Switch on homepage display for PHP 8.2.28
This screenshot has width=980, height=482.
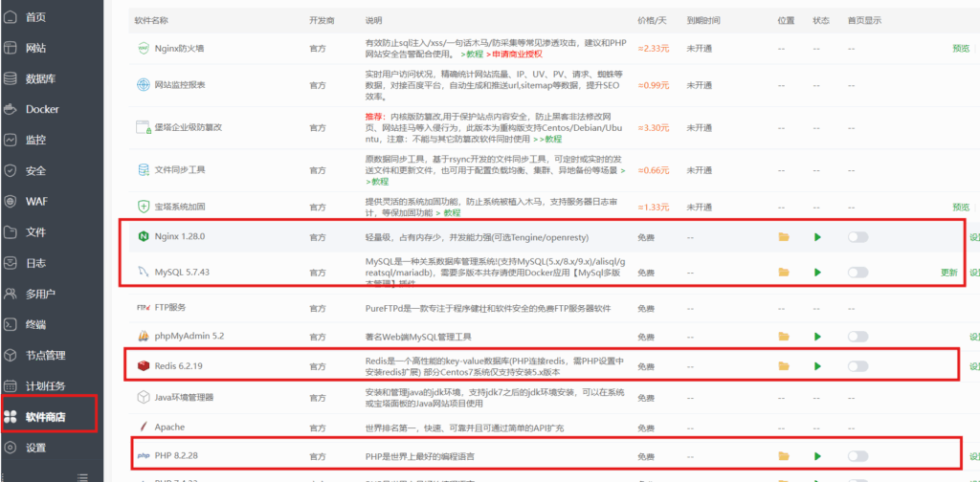[x=857, y=456]
